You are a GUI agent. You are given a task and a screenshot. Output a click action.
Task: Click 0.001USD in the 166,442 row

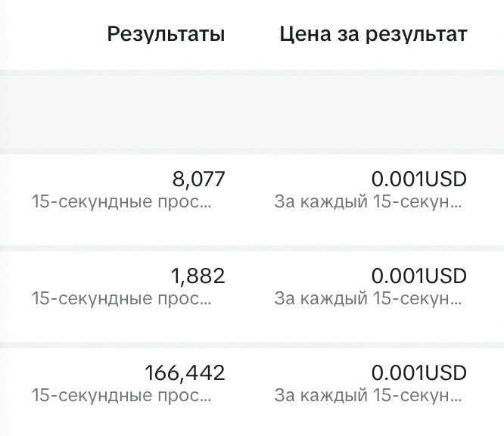point(418,373)
